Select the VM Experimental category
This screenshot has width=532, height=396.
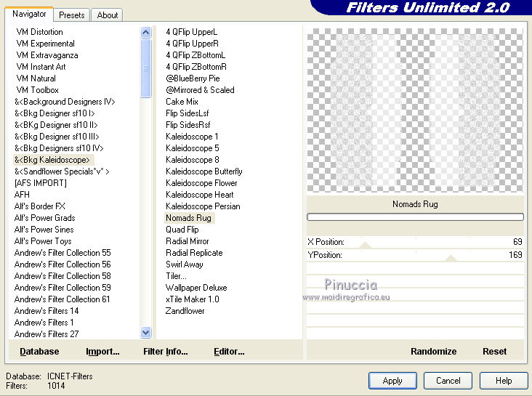(46, 44)
